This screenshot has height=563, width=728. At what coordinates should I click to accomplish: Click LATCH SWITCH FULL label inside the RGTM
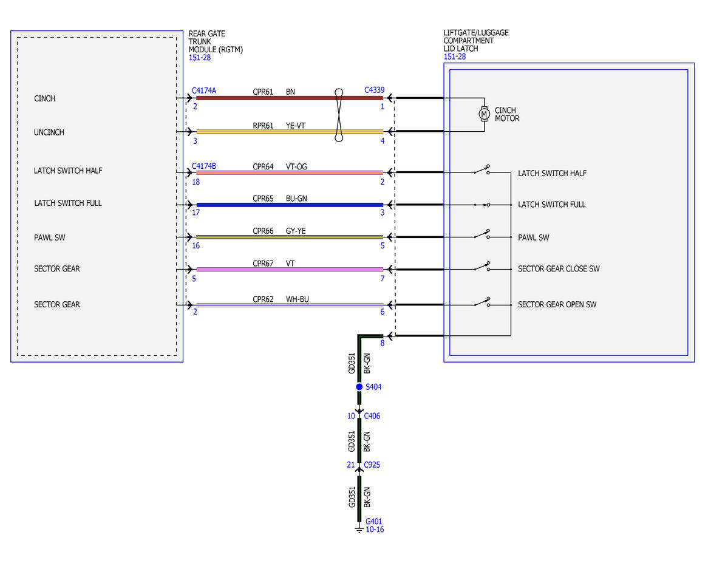(68, 203)
